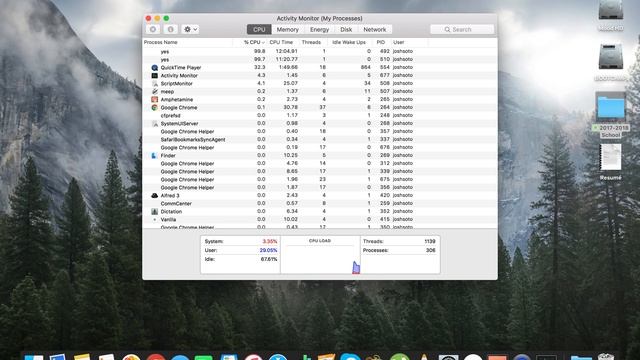
Task: Open the gear action dropdown menu
Action: pos(190,29)
